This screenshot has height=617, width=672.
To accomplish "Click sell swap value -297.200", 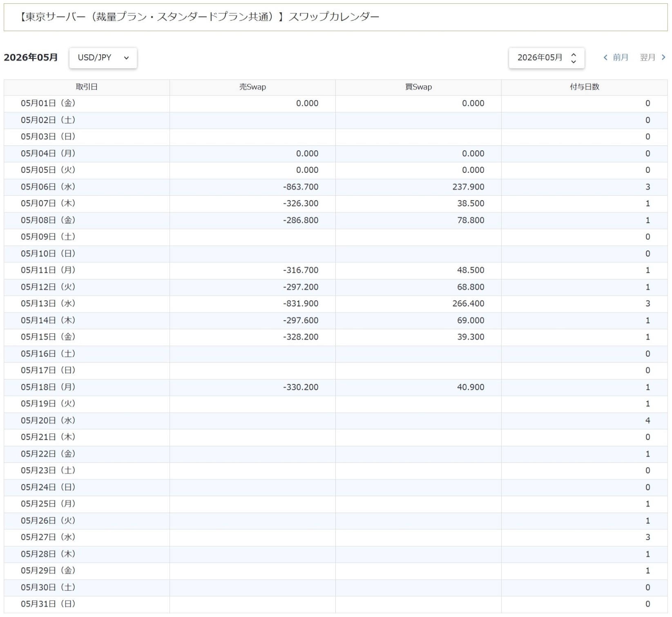I will (x=301, y=287).
